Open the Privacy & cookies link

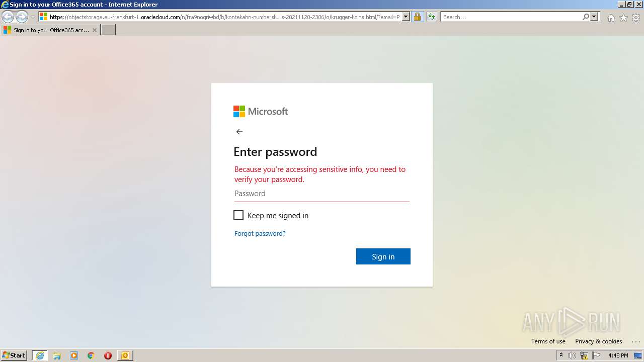(x=599, y=341)
